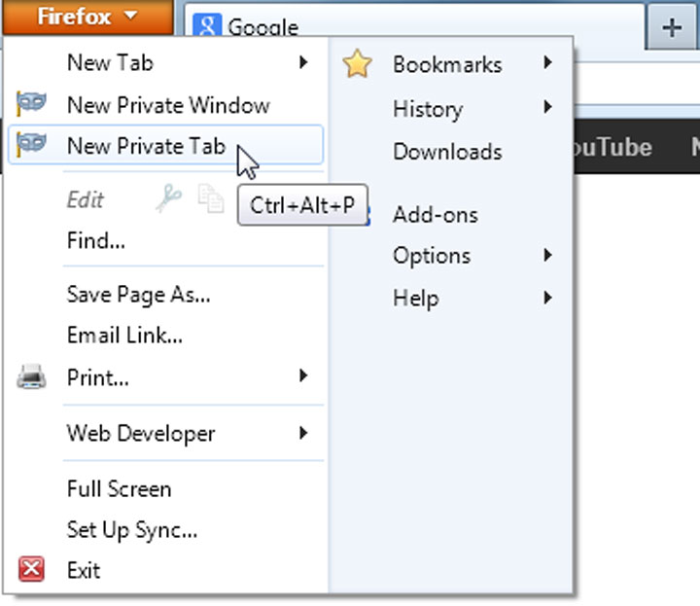The image size is (700, 606).
Task: Click the printer icon next to Print
Action: [x=31, y=376]
